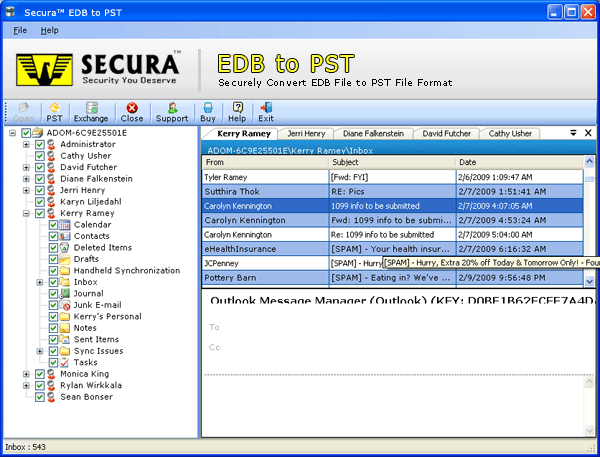
Task: Select the Calendar folder icon
Action: (x=65, y=225)
